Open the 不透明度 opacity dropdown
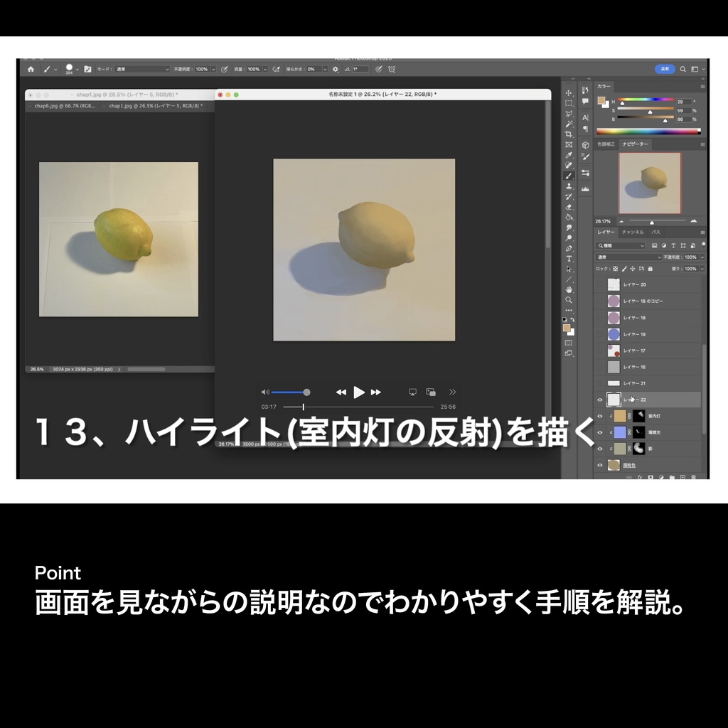728x728 pixels. 701,257
